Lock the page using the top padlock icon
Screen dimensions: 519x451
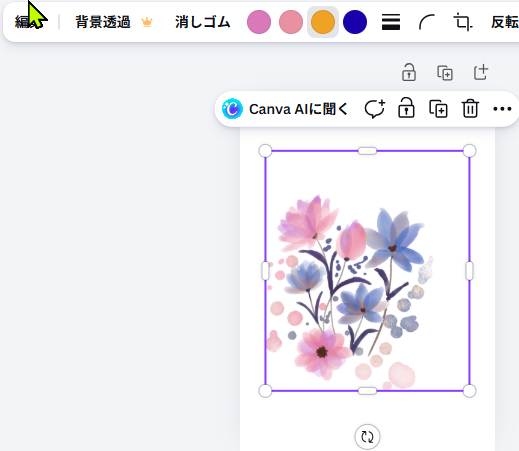click(x=409, y=72)
